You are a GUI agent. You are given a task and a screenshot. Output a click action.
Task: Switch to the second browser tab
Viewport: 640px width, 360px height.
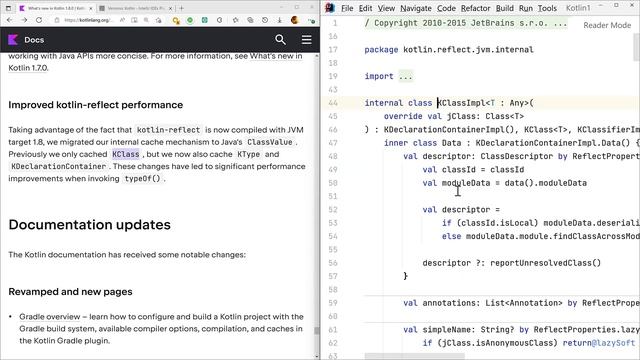click(136, 8)
